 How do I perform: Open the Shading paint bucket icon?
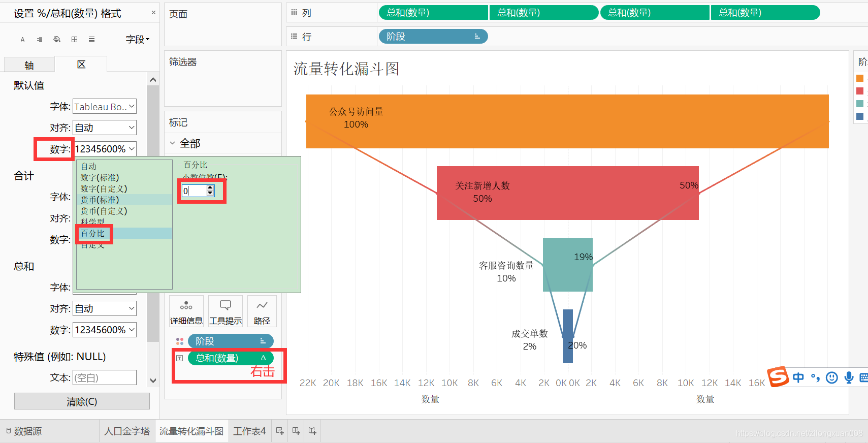(x=57, y=40)
